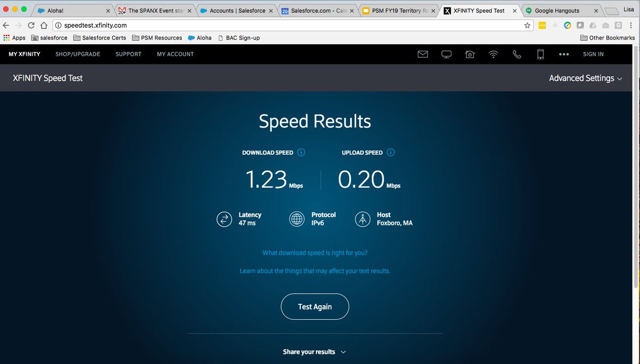This screenshot has width=640, height=364.
Task: Open 'Learn about the things that may affect' link
Action: (x=315, y=271)
